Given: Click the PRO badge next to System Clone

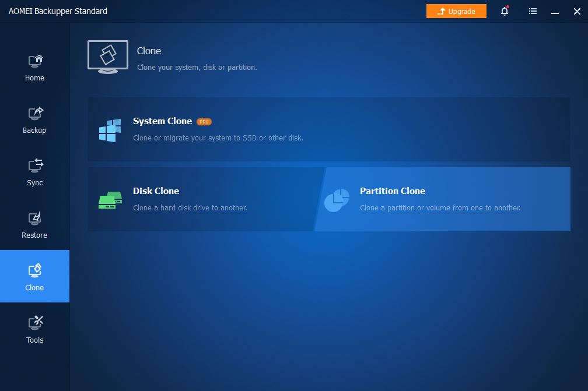Looking at the screenshot, I should click(x=204, y=122).
